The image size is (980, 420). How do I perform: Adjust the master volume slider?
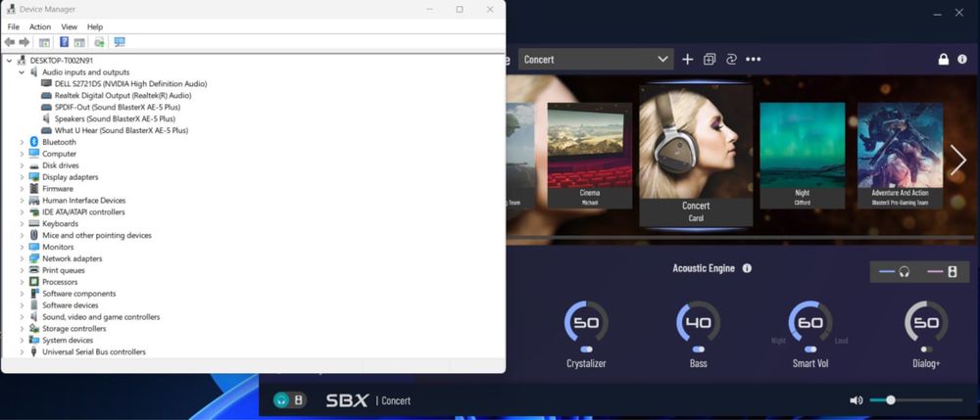pos(915,400)
